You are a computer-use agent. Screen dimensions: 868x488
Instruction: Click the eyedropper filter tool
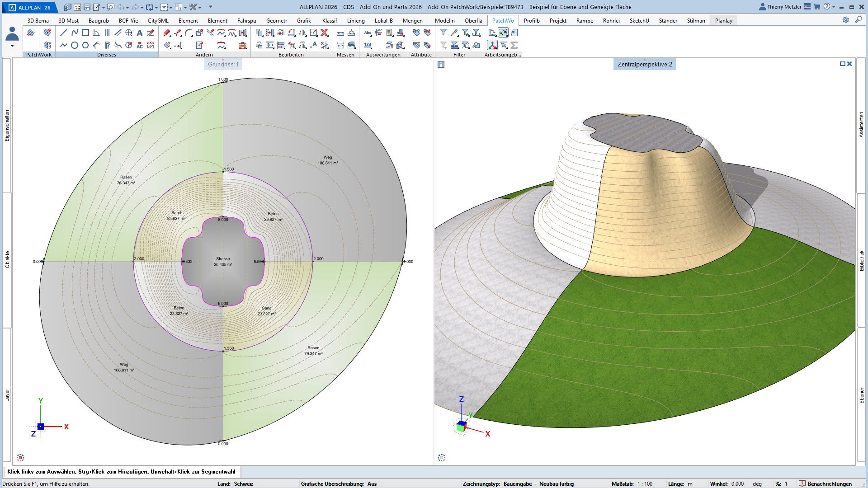click(x=454, y=33)
